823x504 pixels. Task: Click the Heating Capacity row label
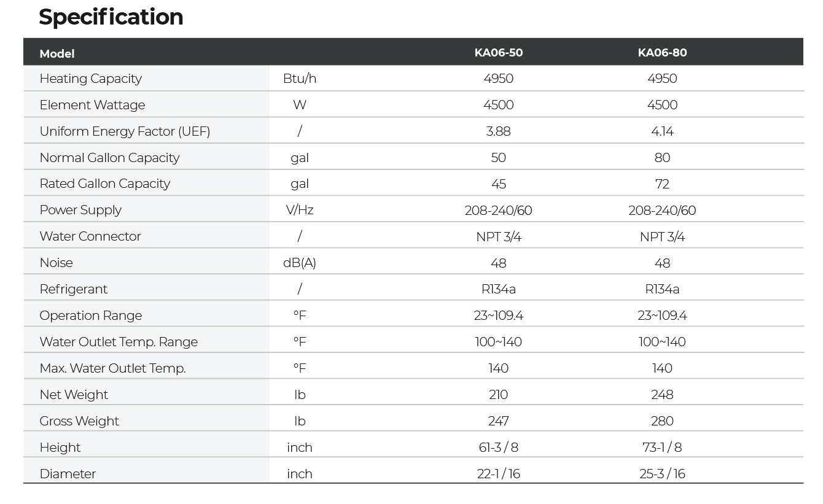pyautogui.click(x=90, y=79)
